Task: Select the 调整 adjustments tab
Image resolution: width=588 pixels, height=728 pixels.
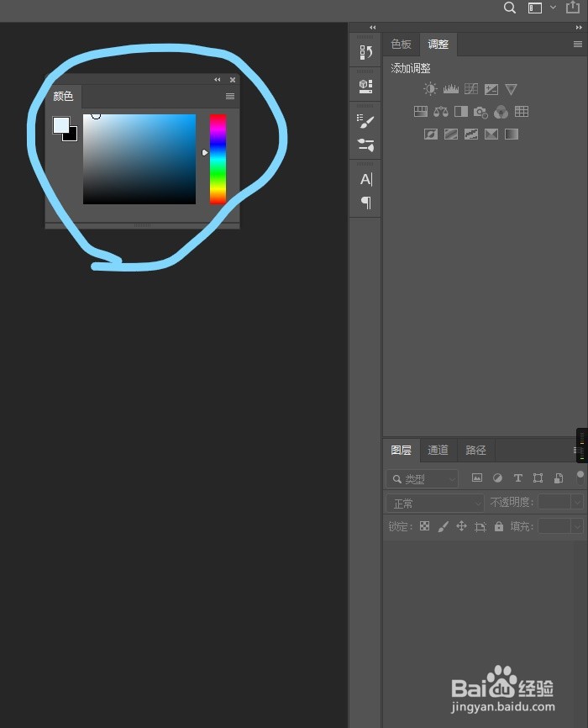Action: tap(438, 44)
